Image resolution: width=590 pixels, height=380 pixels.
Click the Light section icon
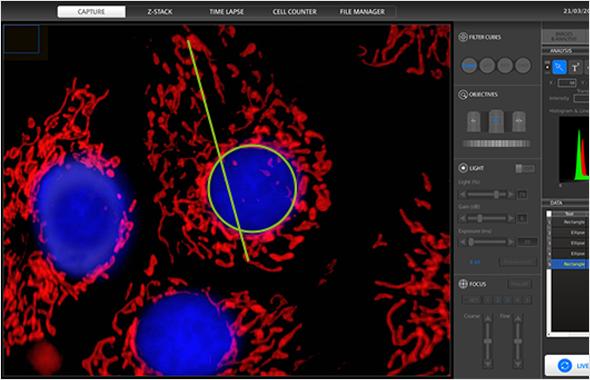tap(463, 168)
